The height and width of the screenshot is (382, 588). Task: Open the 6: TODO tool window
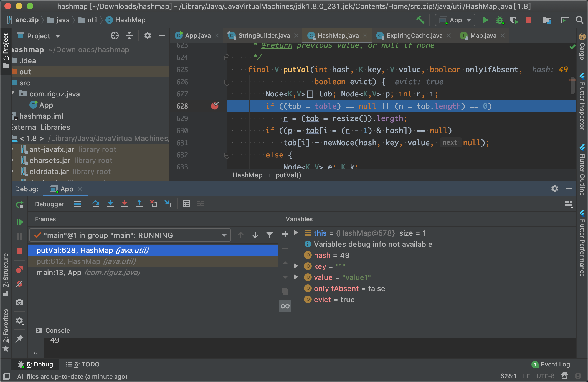coord(82,364)
